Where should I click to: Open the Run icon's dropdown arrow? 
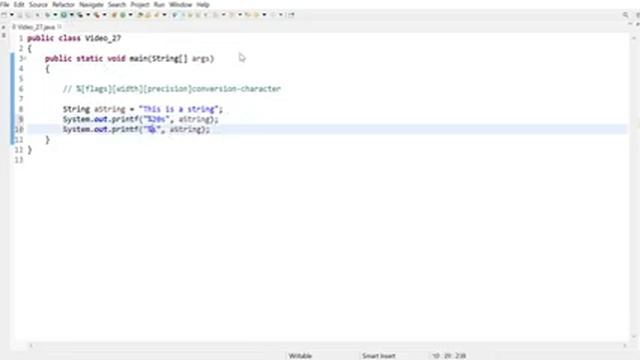click(71, 15)
